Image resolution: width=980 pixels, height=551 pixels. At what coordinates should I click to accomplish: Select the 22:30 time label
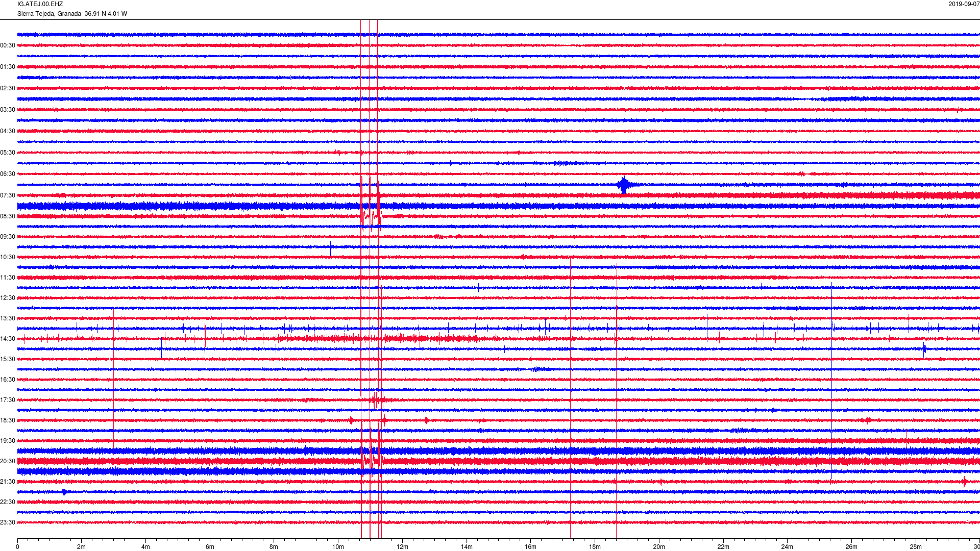(x=8, y=502)
